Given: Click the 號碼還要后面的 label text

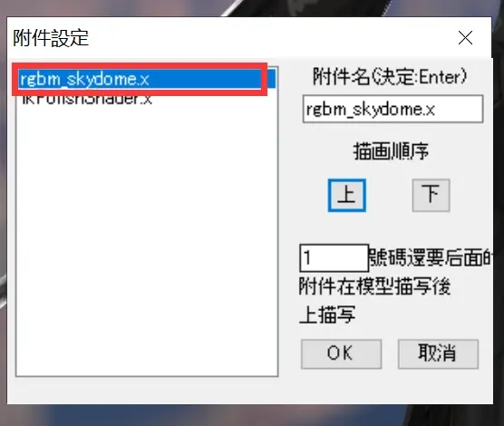Looking at the screenshot, I should point(430,257).
